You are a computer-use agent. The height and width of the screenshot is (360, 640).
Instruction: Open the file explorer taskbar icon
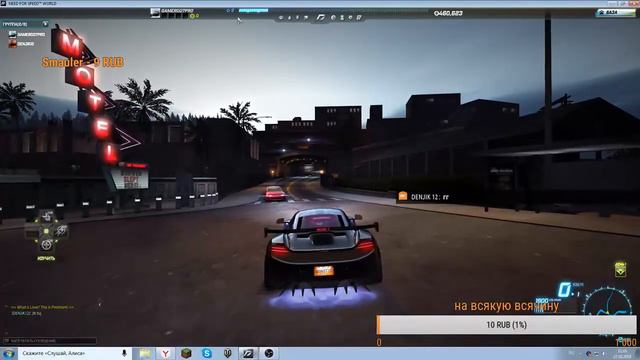click(144, 353)
